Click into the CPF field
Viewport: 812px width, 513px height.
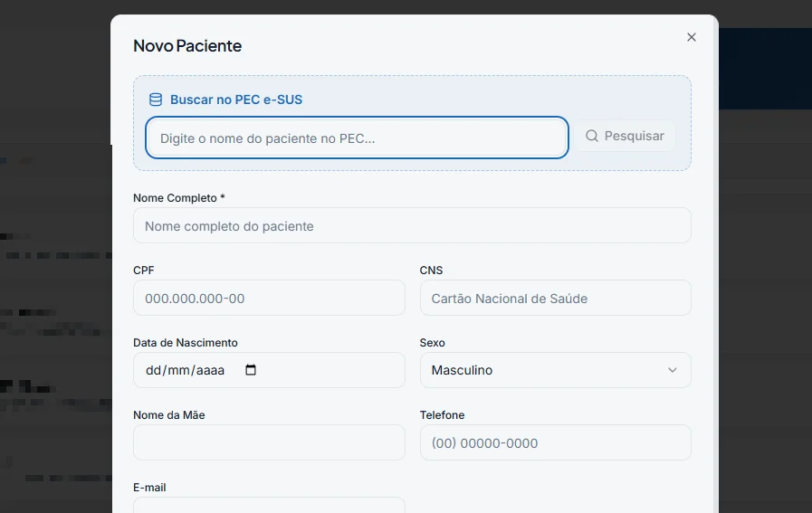tap(269, 299)
